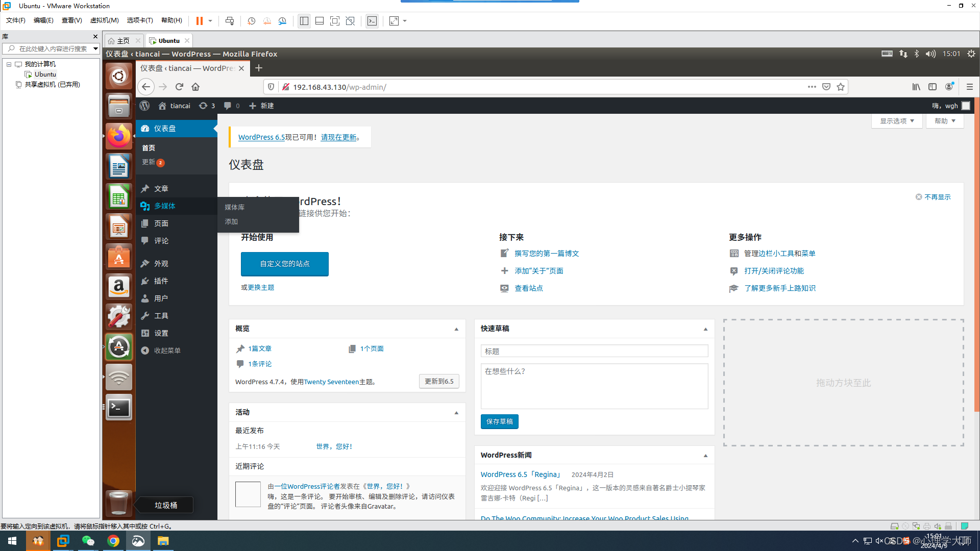Click the 标题 quick draft title field
The image size is (980, 551).
[594, 351]
